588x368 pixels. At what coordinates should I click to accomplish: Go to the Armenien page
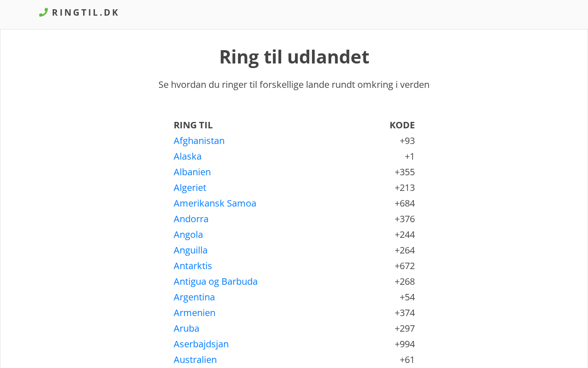(194, 313)
